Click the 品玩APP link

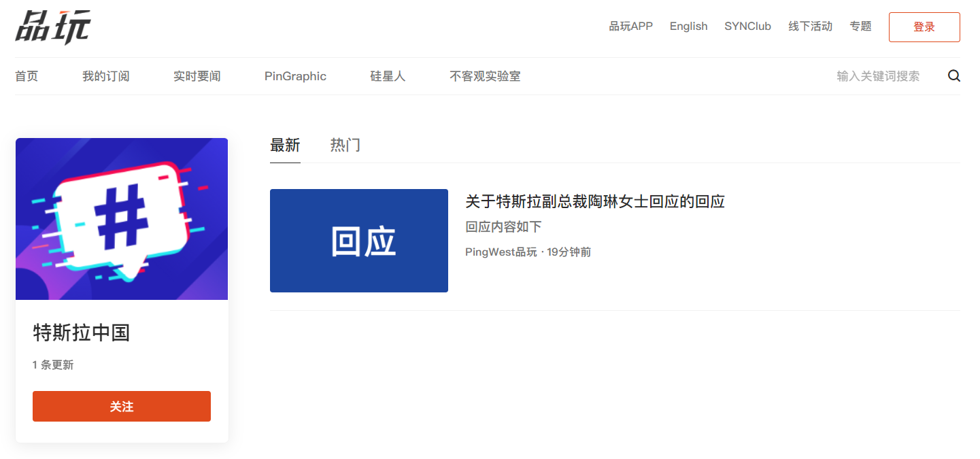[630, 27]
